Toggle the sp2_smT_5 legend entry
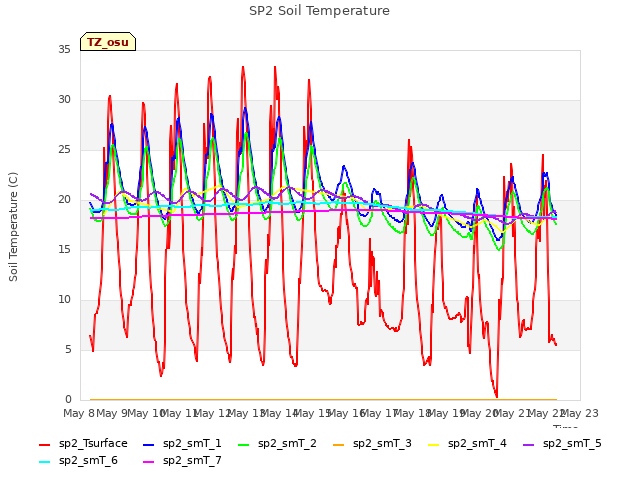The height and width of the screenshot is (480, 640). point(562,443)
